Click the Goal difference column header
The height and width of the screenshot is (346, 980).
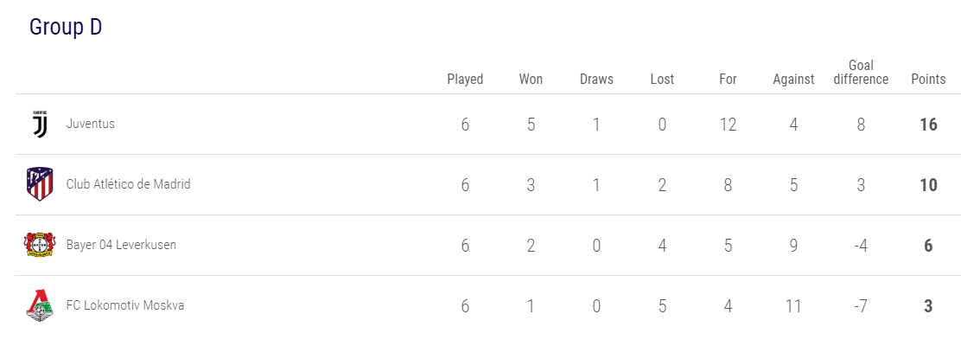click(861, 73)
